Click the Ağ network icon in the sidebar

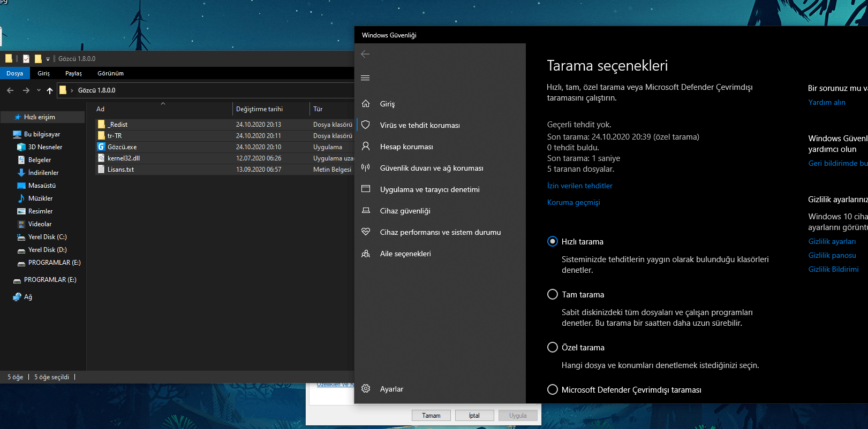pos(17,297)
